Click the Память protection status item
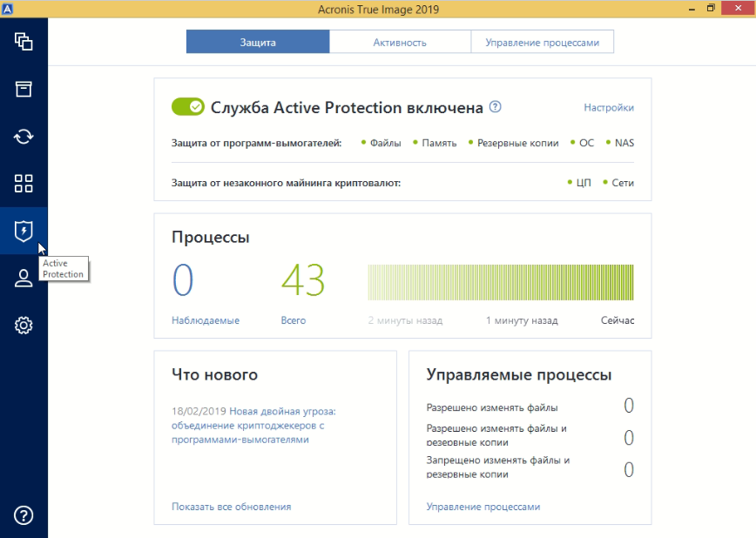 [435, 143]
